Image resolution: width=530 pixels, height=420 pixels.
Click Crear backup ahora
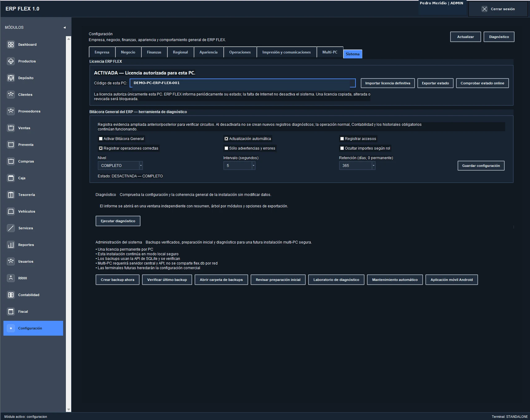tap(118, 280)
